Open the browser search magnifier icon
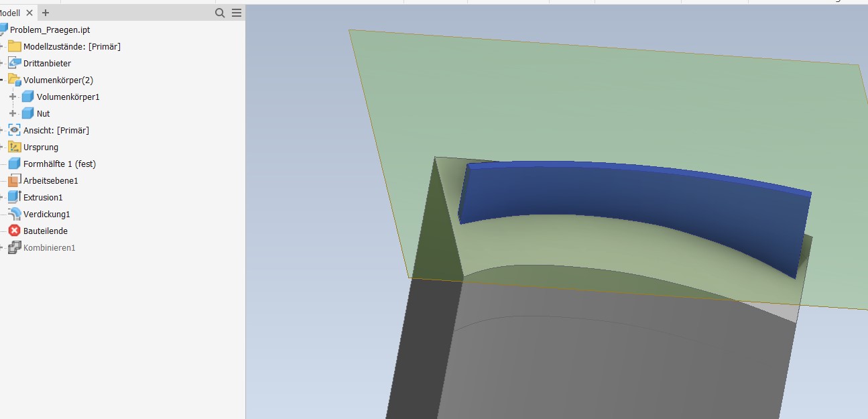 click(220, 13)
